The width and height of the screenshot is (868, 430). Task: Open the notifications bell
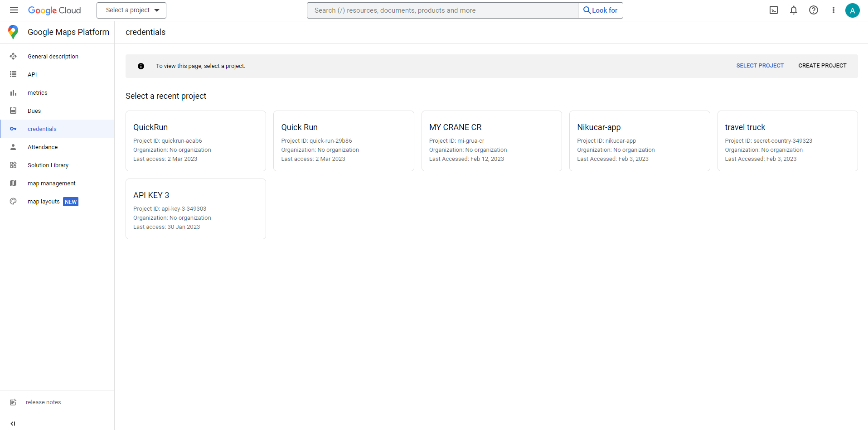(794, 10)
